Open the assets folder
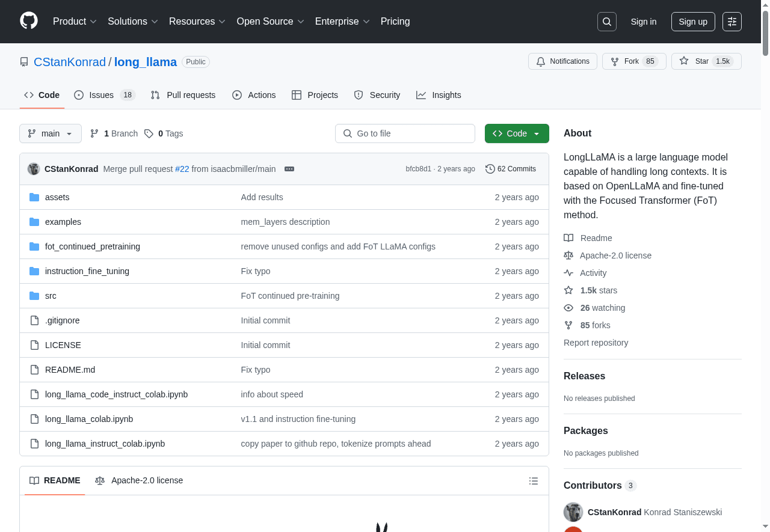 (x=57, y=197)
